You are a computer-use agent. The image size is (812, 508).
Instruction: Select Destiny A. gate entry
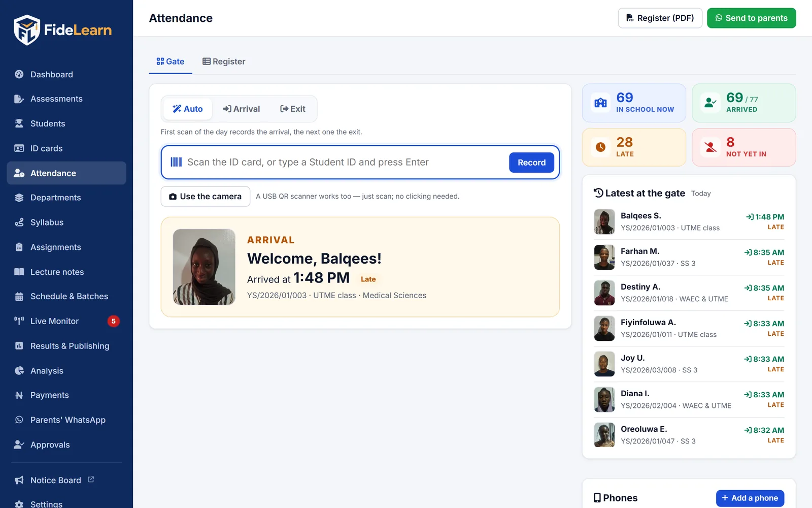689,293
